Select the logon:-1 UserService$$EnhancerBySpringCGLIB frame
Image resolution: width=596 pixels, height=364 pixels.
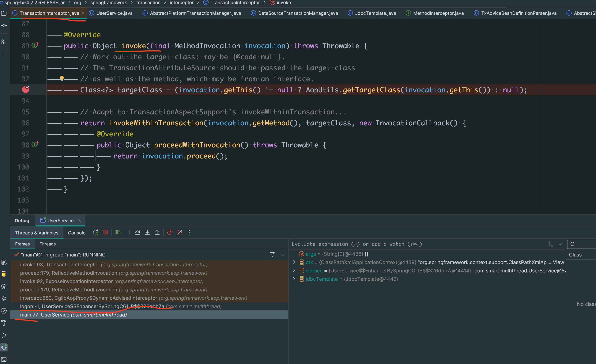149,306
